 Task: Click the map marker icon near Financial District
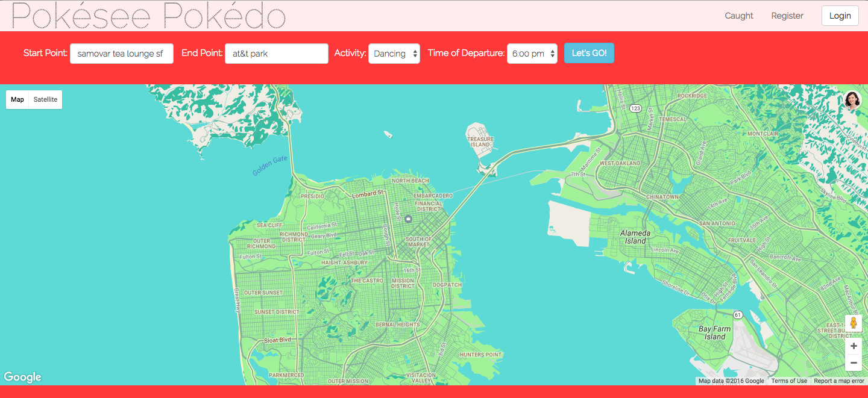(x=408, y=219)
